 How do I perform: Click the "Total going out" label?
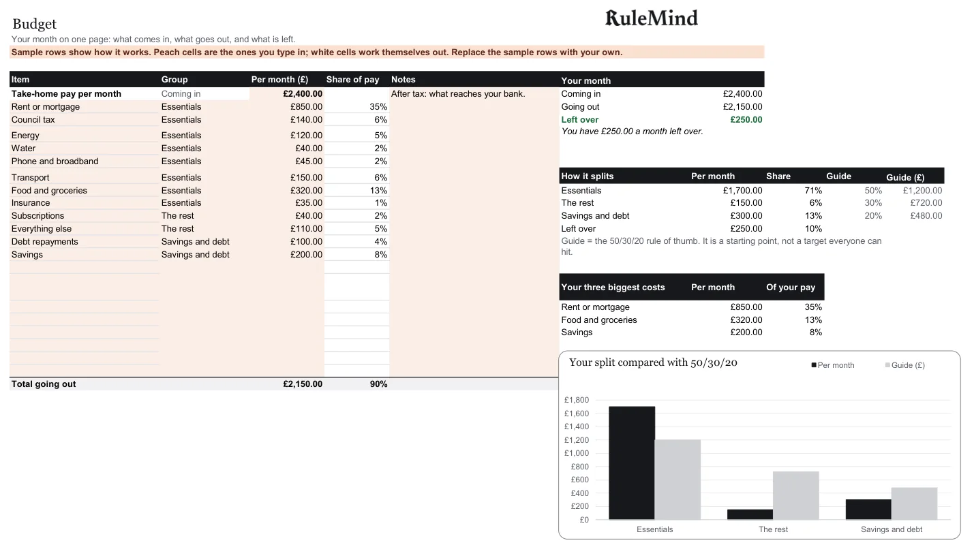pyautogui.click(x=44, y=384)
